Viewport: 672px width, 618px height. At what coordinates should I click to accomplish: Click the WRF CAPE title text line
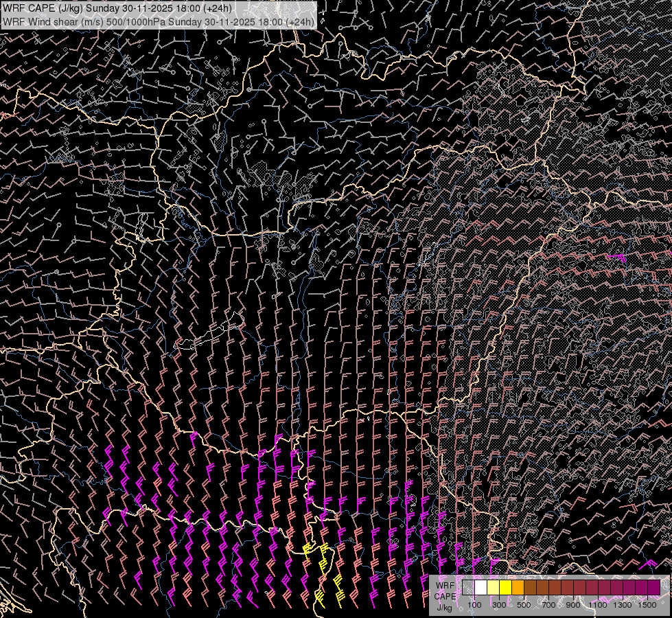(x=117, y=8)
